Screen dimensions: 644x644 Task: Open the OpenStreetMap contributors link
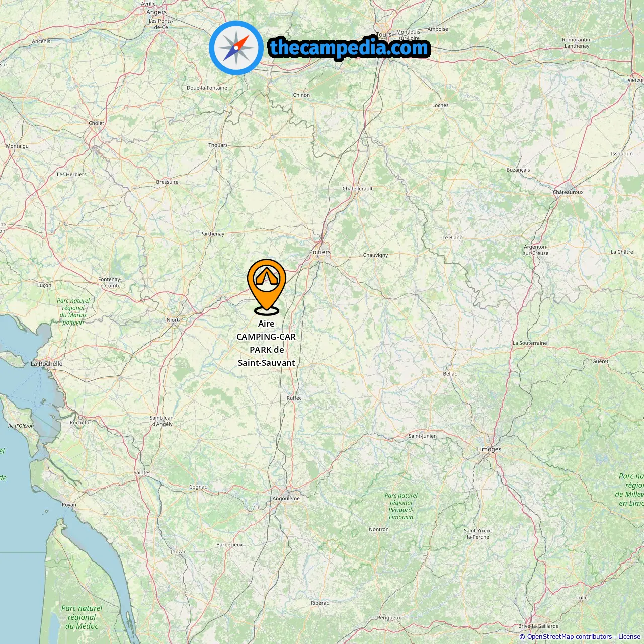[x=570, y=637]
